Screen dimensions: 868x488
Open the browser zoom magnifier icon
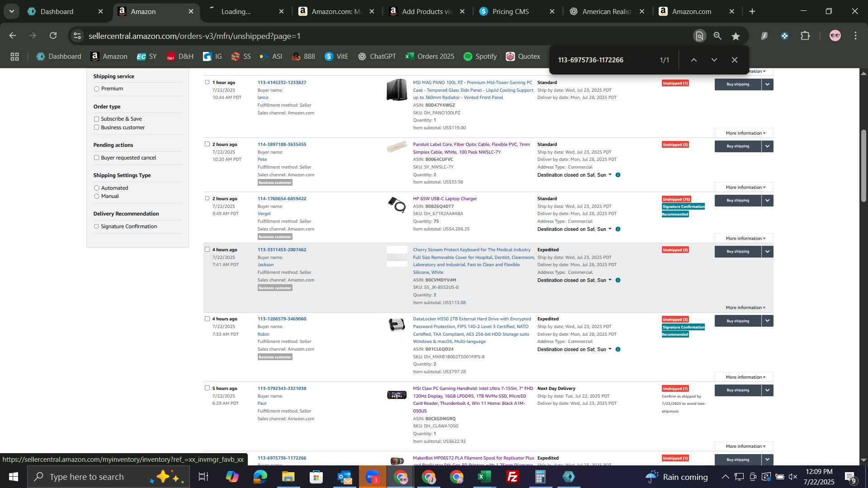tap(717, 36)
